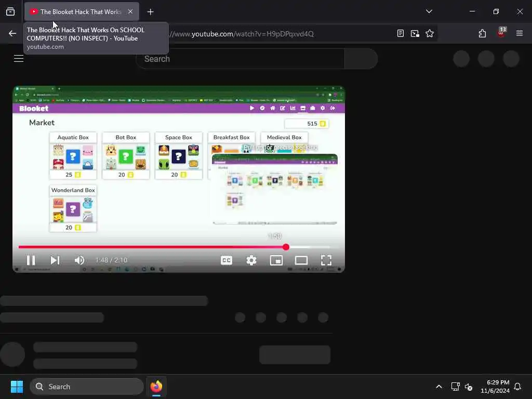Click the Windows taskbar Search box

coord(87,387)
